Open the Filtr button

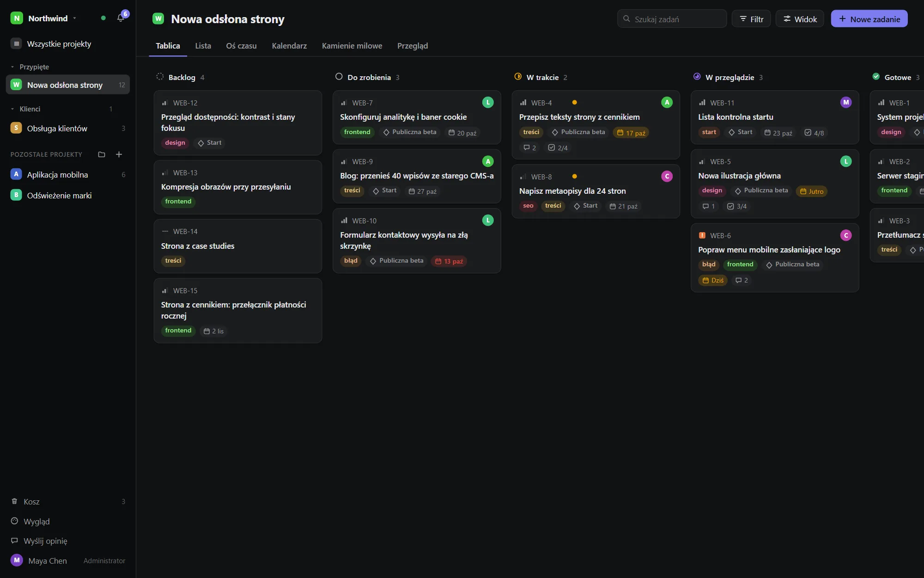click(751, 19)
